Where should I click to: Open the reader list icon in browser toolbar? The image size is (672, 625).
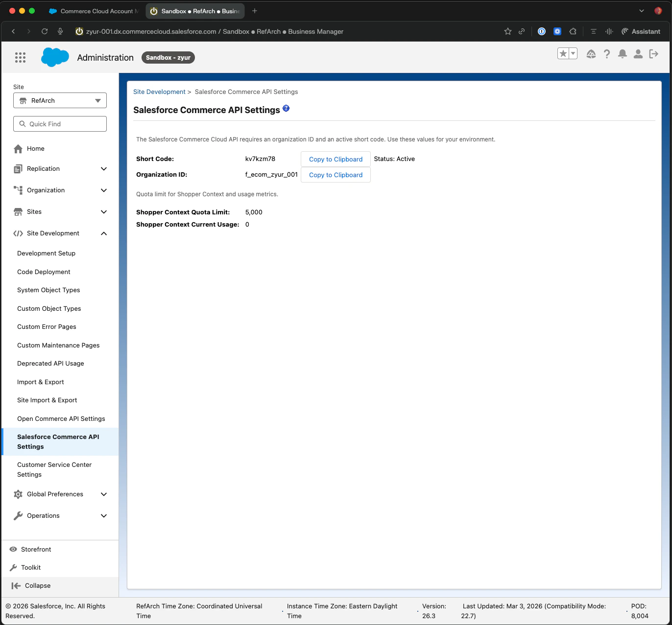coord(594,31)
